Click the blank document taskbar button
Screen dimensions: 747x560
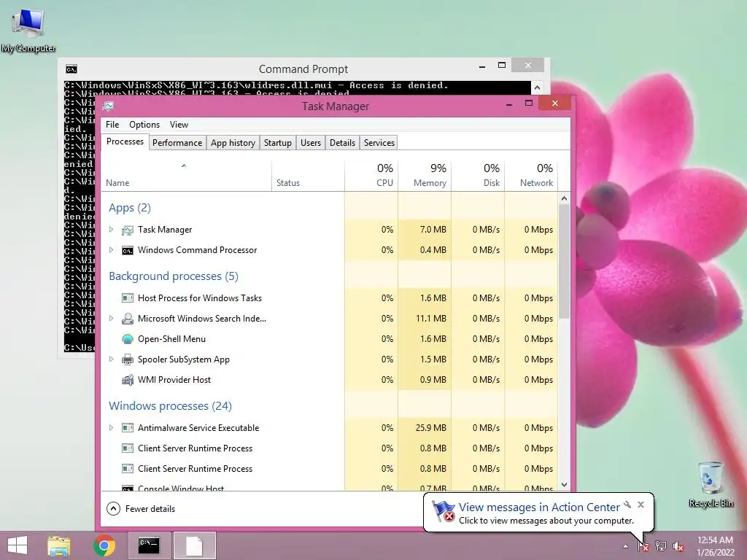[x=194, y=545]
